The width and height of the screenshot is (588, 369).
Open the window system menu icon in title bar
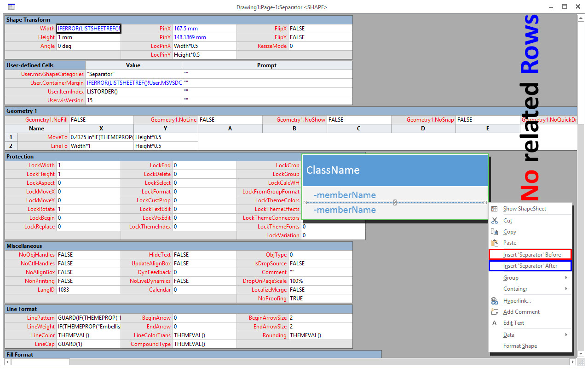pyautogui.click(x=12, y=7)
